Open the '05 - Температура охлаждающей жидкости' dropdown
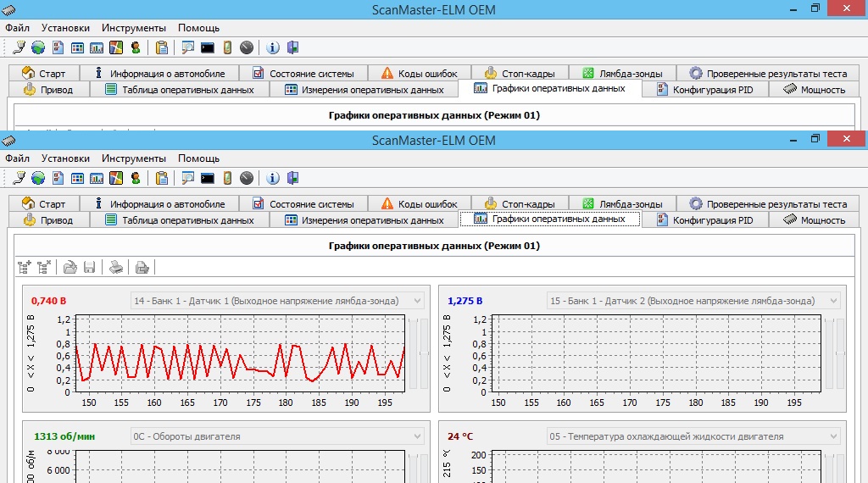Screen dimensions: 868x483 pyautogui.click(x=832, y=436)
